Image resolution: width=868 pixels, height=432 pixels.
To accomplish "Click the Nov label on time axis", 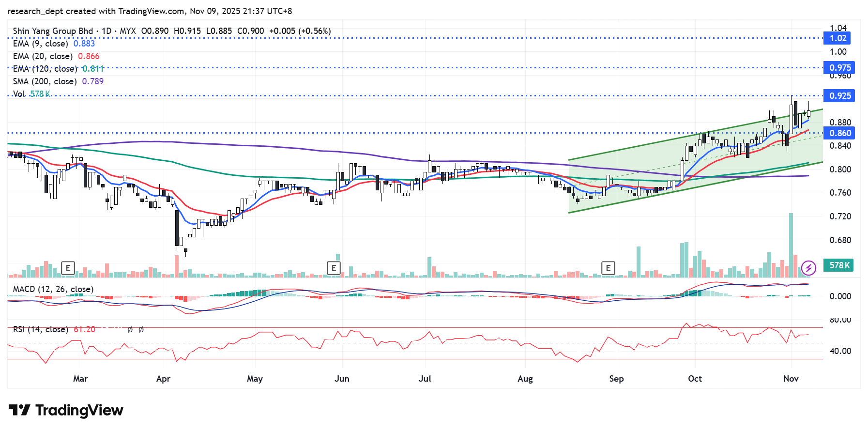I will (x=791, y=379).
